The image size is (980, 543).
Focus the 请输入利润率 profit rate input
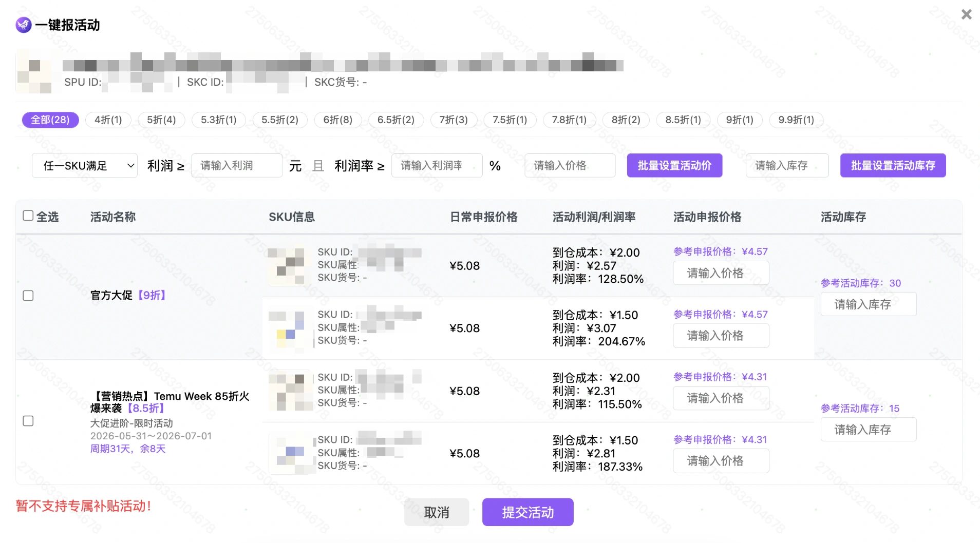point(437,166)
